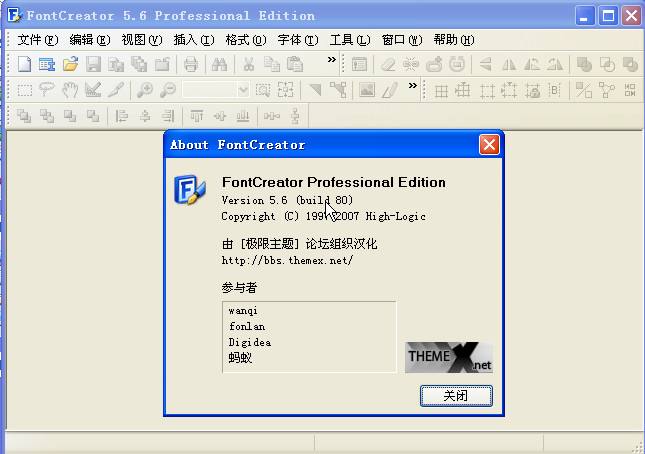Image resolution: width=645 pixels, height=454 pixels.
Task: Click the Find binoculars icon
Action: [219, 64]
